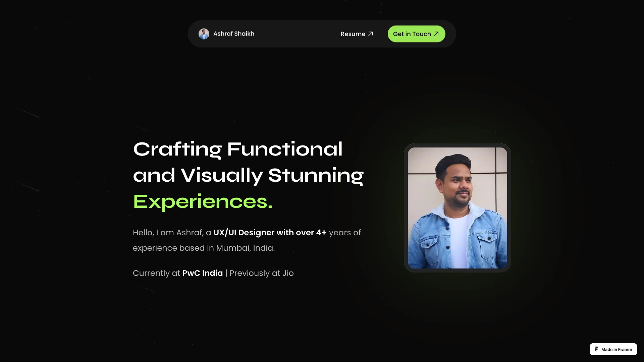Click the bold text UX/UI Designer with over 4+
644x362 pixels.
[x=270, y=233]
